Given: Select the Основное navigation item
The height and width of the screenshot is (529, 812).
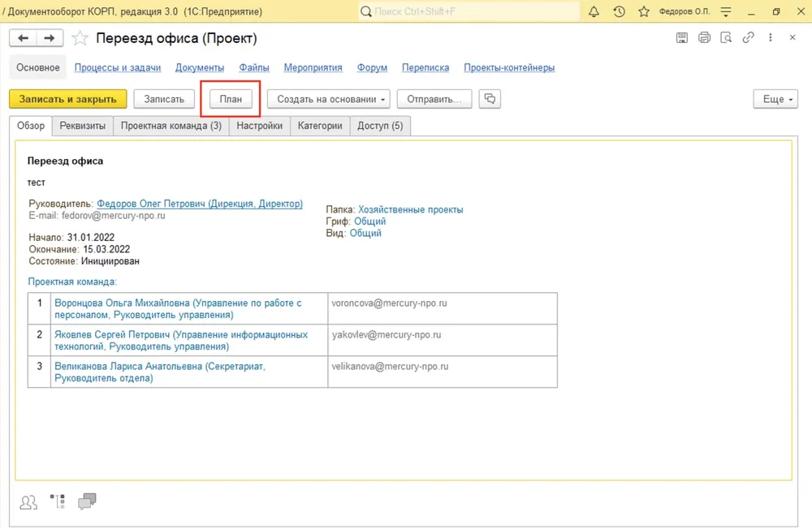Looking at the screenshot, I should 38,67.
